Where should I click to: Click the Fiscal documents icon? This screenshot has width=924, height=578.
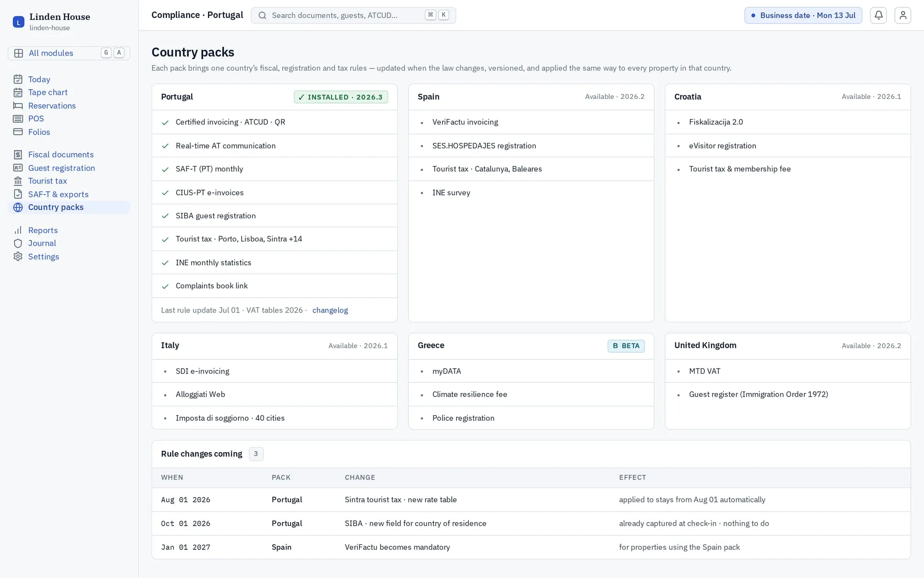tap(18, 154)
